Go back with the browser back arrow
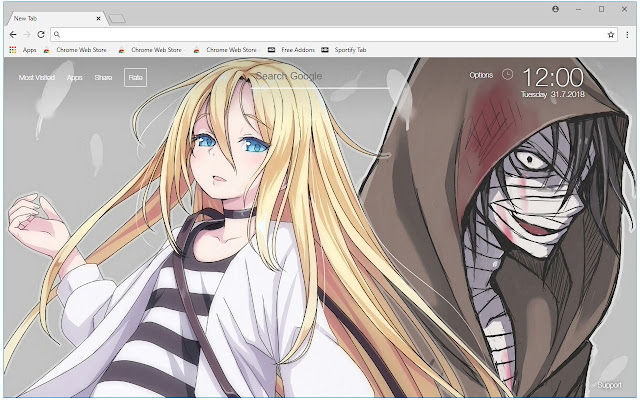The image size is (640, 400). (13, 35)
